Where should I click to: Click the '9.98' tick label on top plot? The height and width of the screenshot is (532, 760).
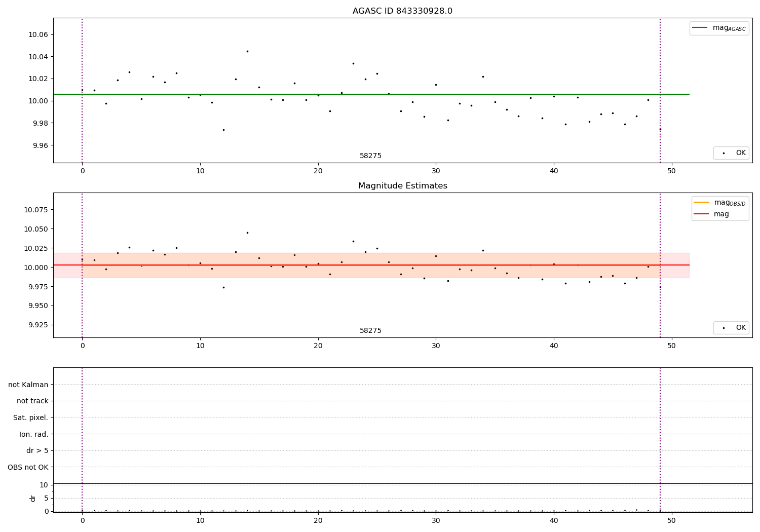40,123
